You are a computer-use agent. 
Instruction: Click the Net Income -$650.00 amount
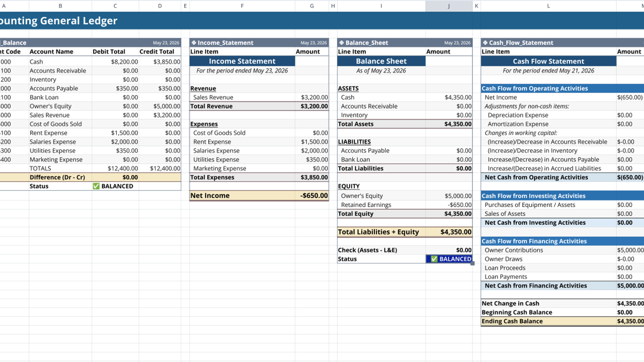tap(311, 196)
